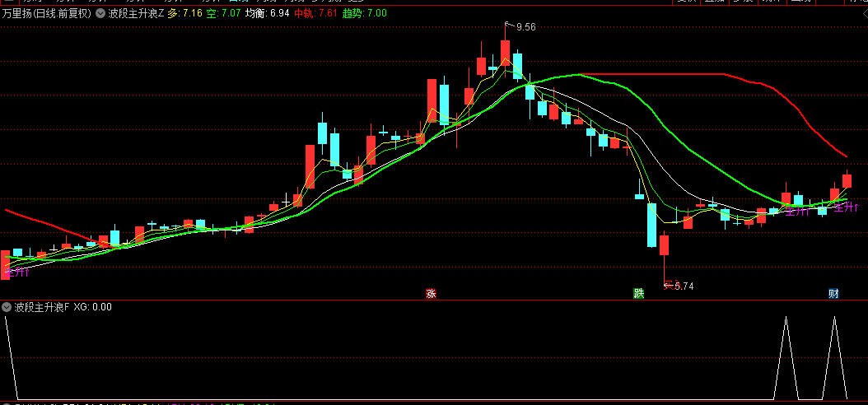The width and height of the screenshot is (868, 405).
Task: Select the 波段主升浪F panel title
Action: pos(41,306)
